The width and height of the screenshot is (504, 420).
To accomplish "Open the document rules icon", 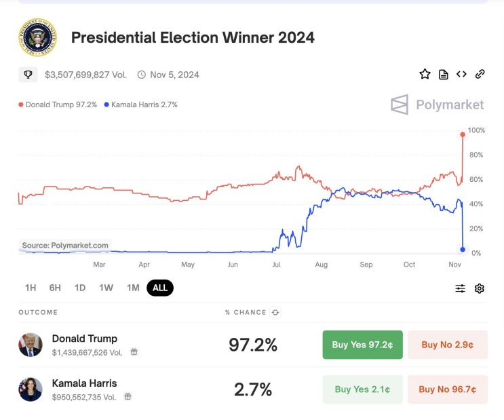I will [443, 74].
